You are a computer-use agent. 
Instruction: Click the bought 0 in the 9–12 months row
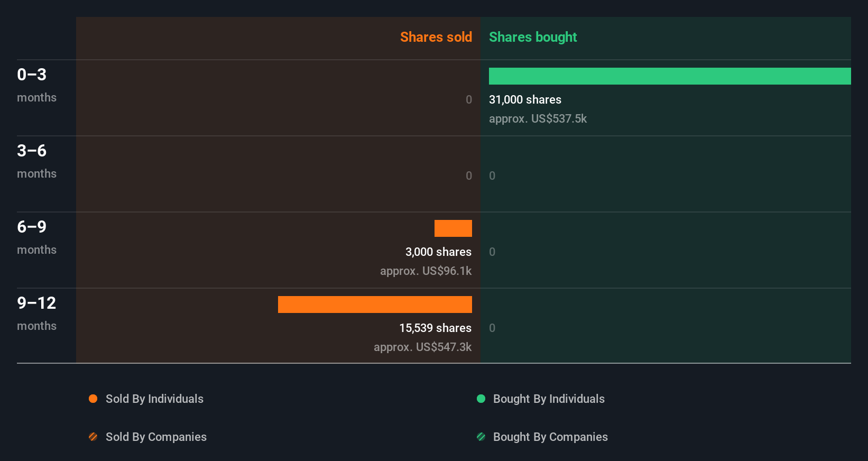click(492, 328)
